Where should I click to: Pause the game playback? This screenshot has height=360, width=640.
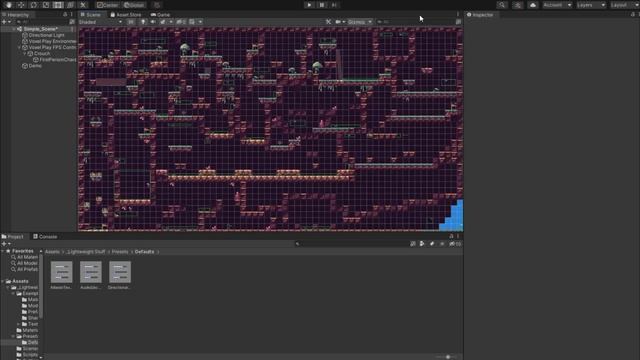(322, 5)
